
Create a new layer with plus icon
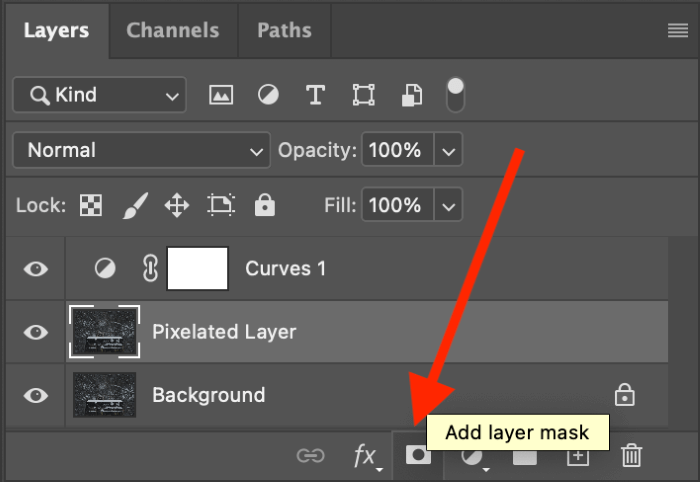pos(577,456)
